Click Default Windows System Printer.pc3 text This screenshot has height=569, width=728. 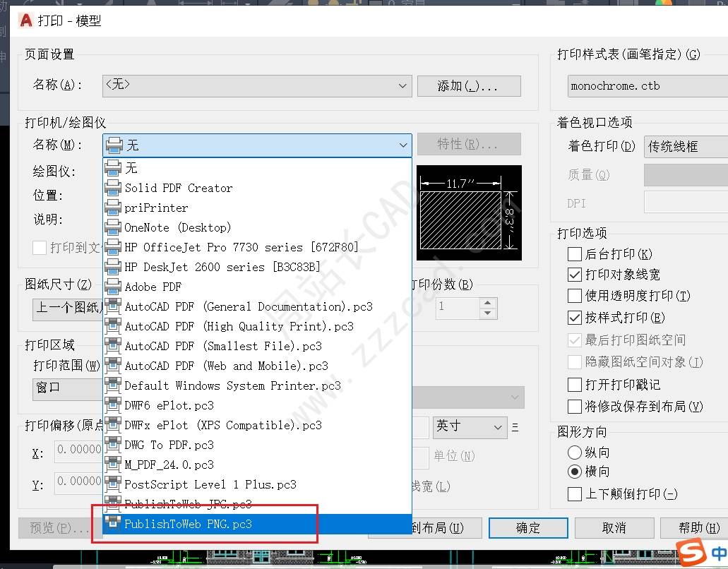click(232, 385)
